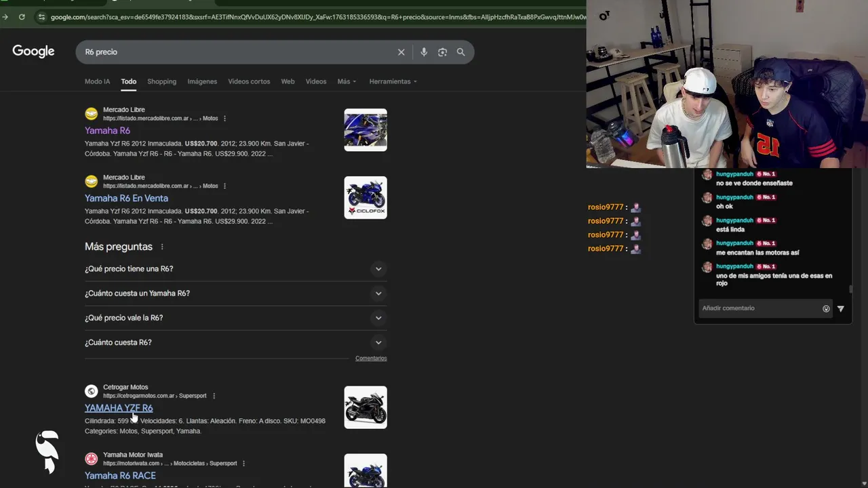Screen dimensions: 868x488
Task: Expand ¿Cuánto cuesta R6? question
Action: tap(235, 342)
